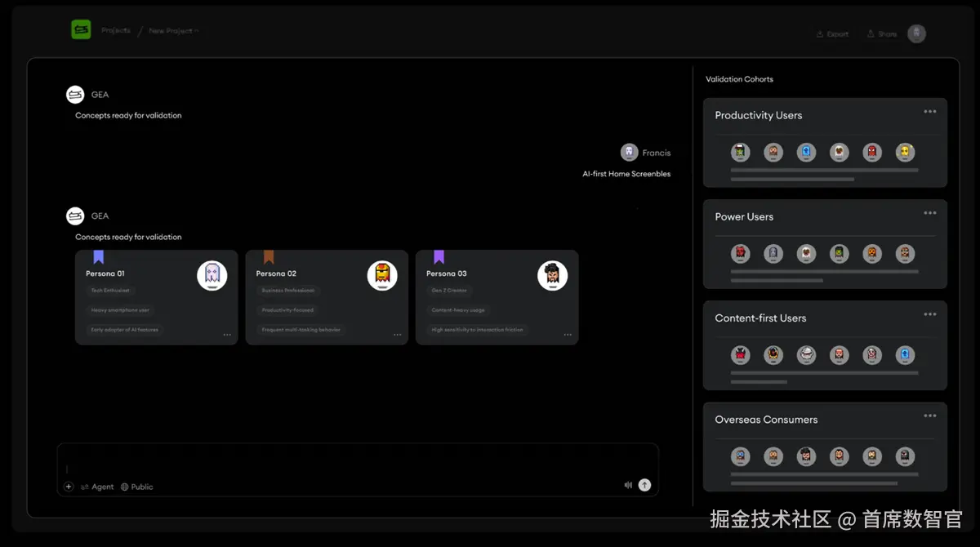Open the Projects breadcrumb link
The width and height of the screenshot is (980, 547).
[x=115, y=30]
